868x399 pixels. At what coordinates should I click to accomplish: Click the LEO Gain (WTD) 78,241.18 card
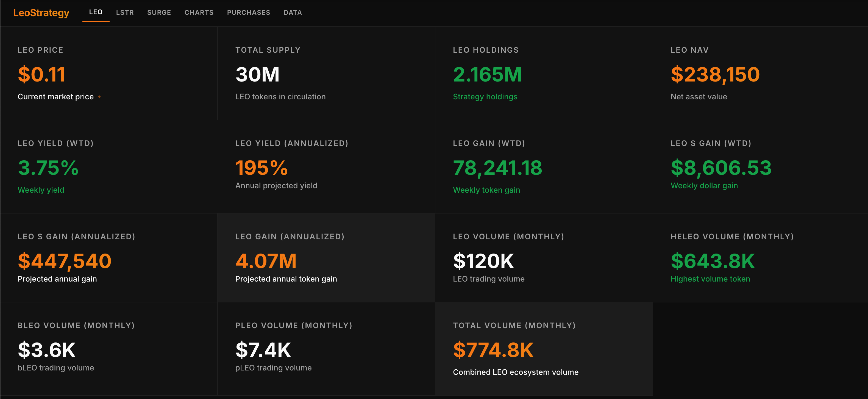pyautogui.click(x=544, y=167)
